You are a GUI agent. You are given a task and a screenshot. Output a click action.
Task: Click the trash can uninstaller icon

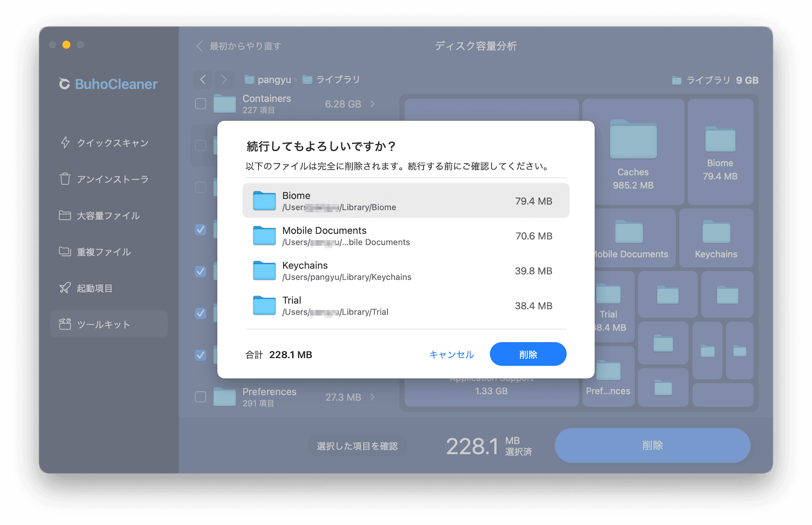coord(65,179)
